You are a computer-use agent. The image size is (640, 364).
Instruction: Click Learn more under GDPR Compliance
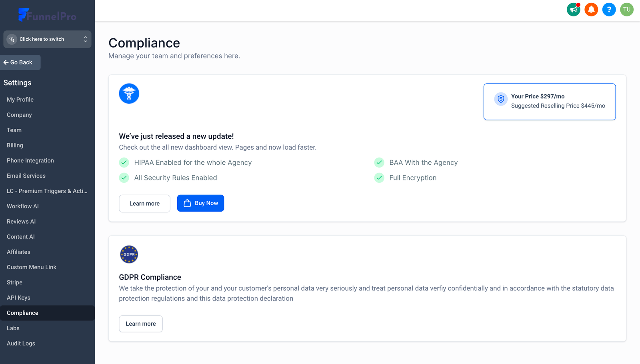pyautogui.click(x=141, y=324)
